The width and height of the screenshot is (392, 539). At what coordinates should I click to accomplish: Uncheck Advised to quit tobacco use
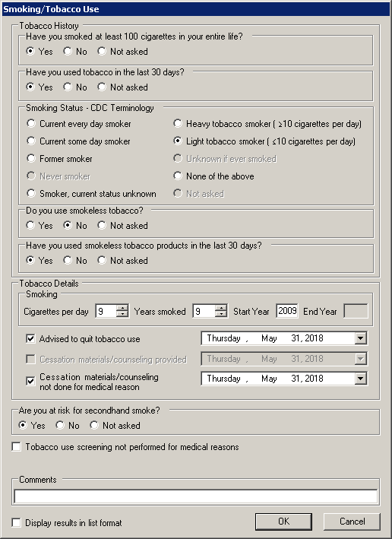(x=30, y=338)
